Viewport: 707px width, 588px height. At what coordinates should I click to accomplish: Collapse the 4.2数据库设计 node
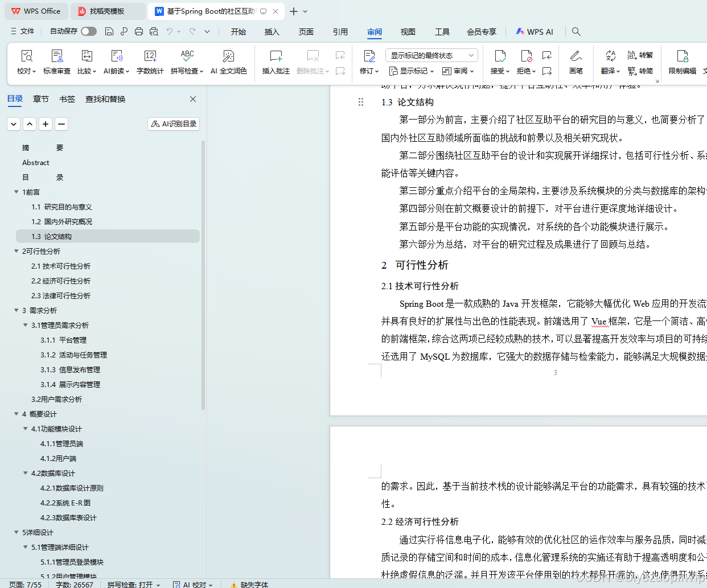point(25,473)
